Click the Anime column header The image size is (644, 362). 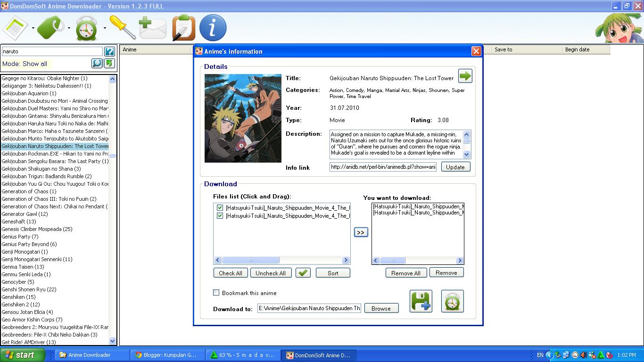156,49
